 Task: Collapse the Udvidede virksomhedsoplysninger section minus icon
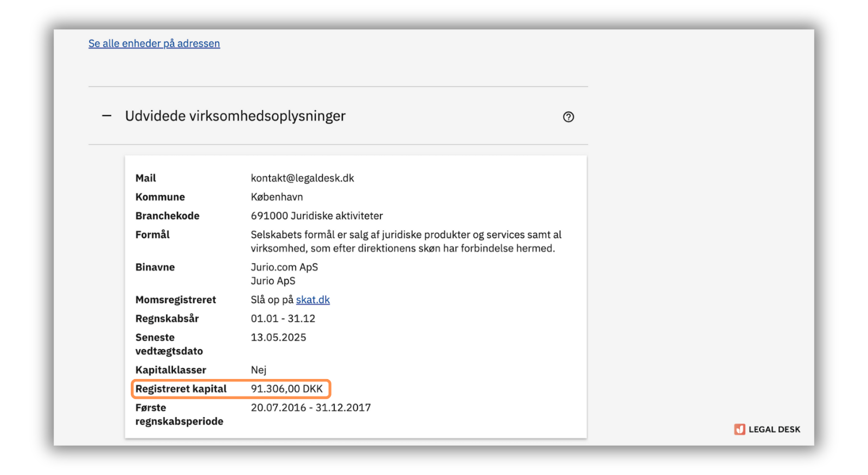(107, 116)
